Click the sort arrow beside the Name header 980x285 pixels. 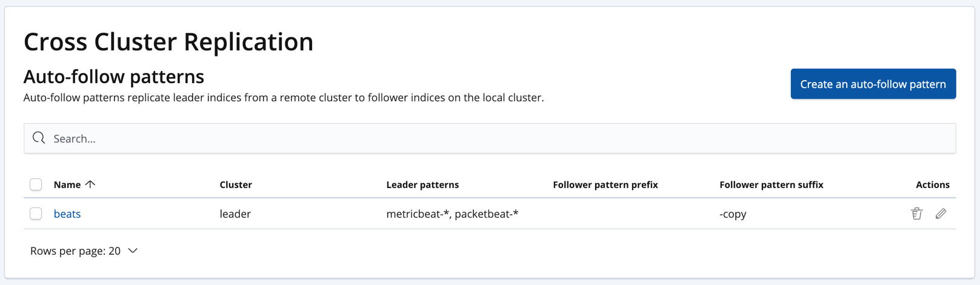90,184
